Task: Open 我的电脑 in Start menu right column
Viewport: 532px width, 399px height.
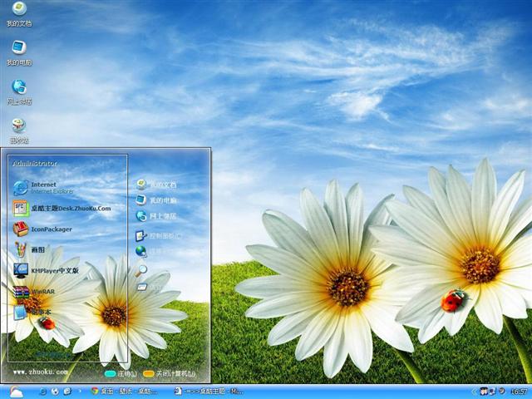Action: (x=156, y=200)
